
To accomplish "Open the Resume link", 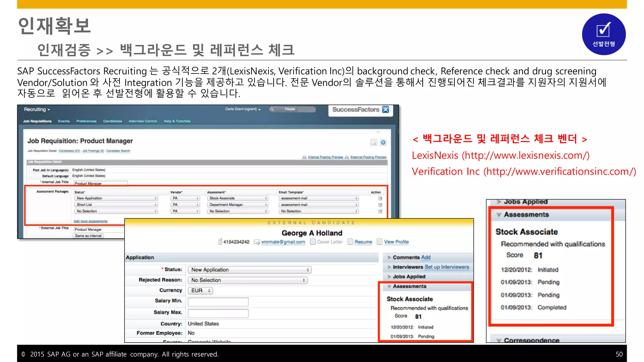I will coord(363,242).
